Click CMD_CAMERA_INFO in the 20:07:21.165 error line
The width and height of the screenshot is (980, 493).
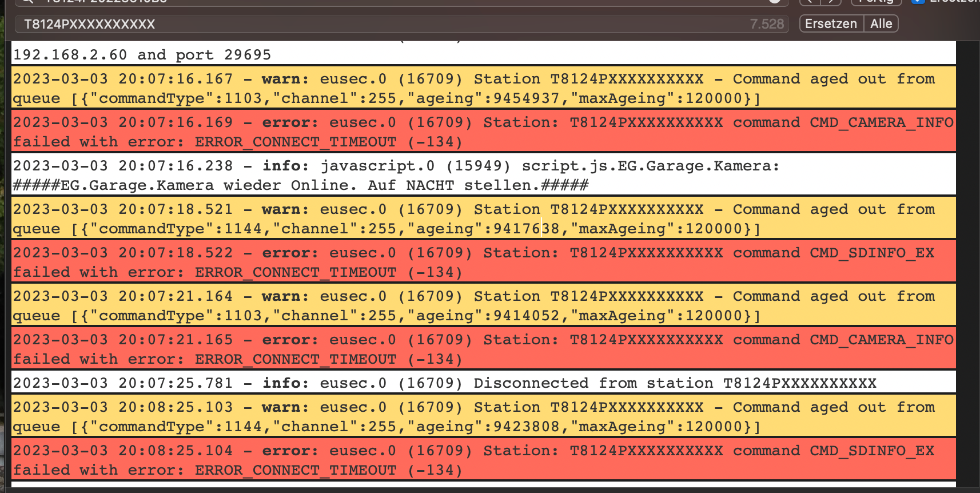[882, 340]
